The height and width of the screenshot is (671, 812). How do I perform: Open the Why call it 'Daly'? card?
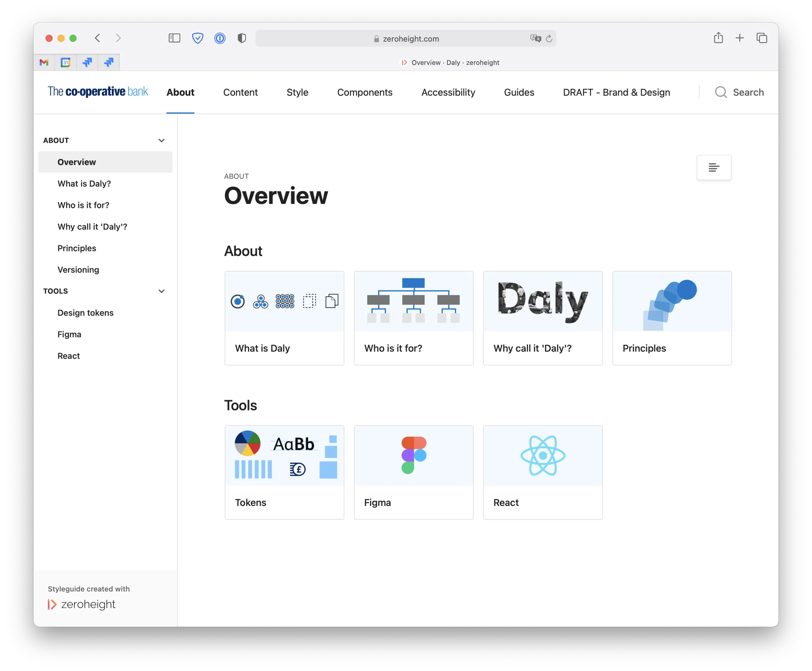(542, 318)
